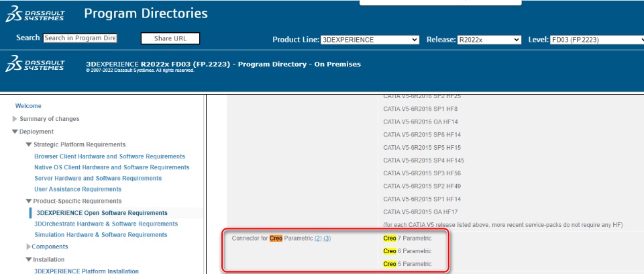The width and height of the screenshot is (644, 274).
Task: Click the Creo 7 Parametric entry
Action: point(407,238)
